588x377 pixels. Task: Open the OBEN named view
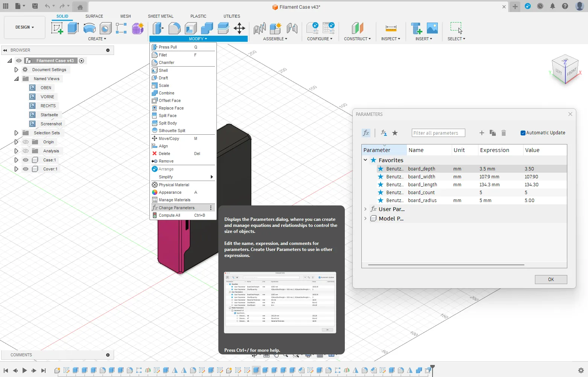[x=46, y=88]
